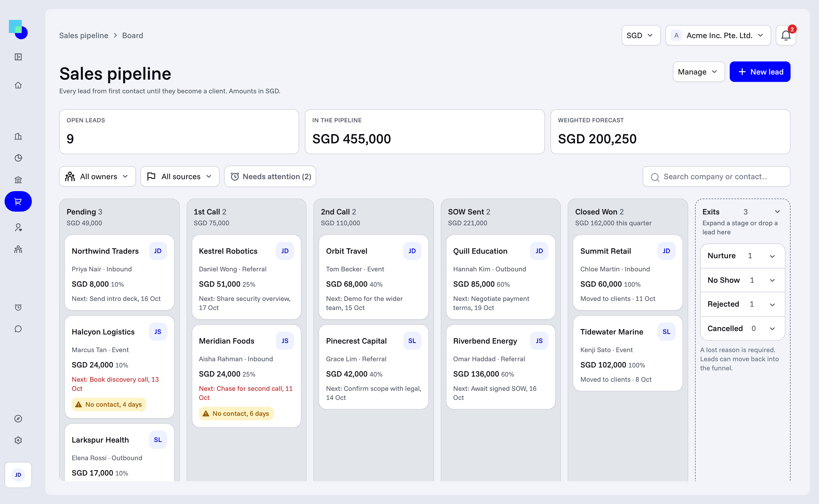Viewport: 819px width, 504px height.
Task: Open the team group icon in sidebar
Action: tap(18, 249)
